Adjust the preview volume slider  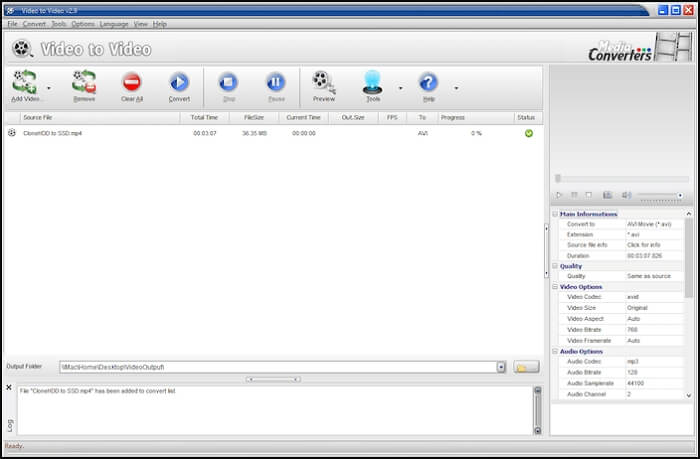pos(660,195)
